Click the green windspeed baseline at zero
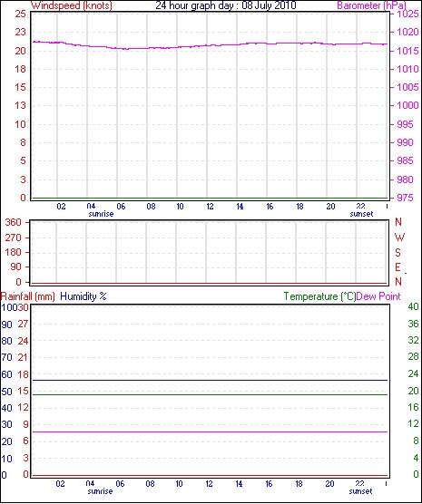The image size is (422, 504). click(210, 199)
